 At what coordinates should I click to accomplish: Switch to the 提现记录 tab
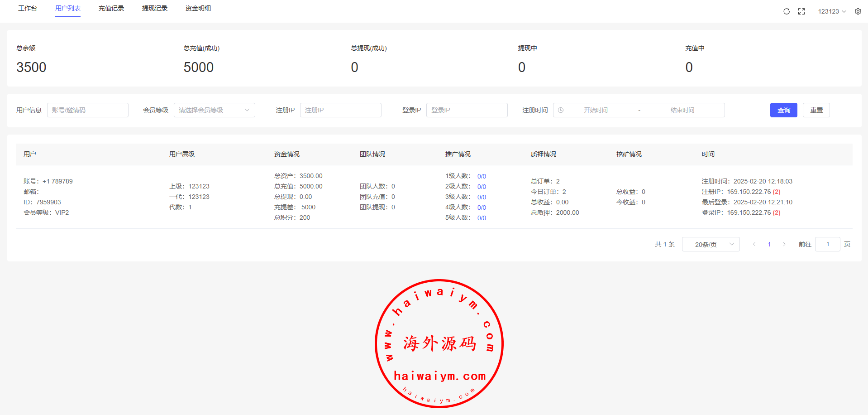pos(155,8)
